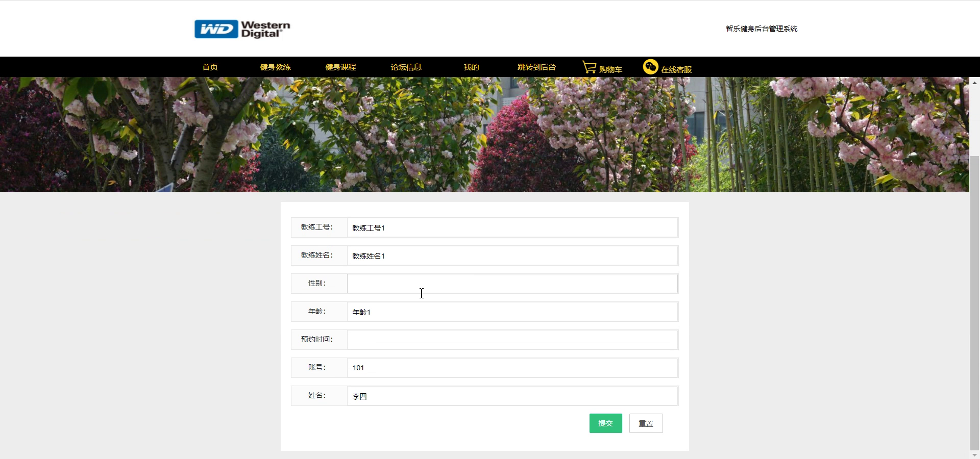Click the vertical scrollbar thumb

(974, 303)
